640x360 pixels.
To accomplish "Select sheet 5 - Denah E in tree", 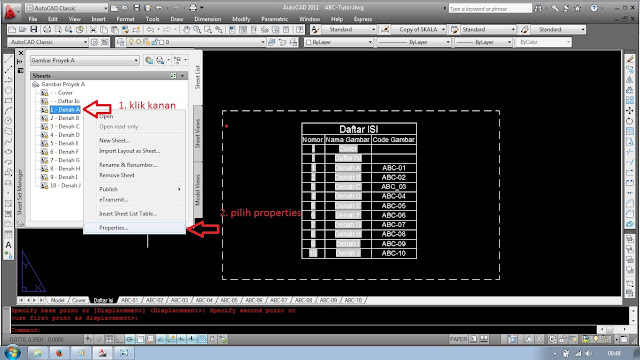I will pyautogui.click(x=64, y=143).
